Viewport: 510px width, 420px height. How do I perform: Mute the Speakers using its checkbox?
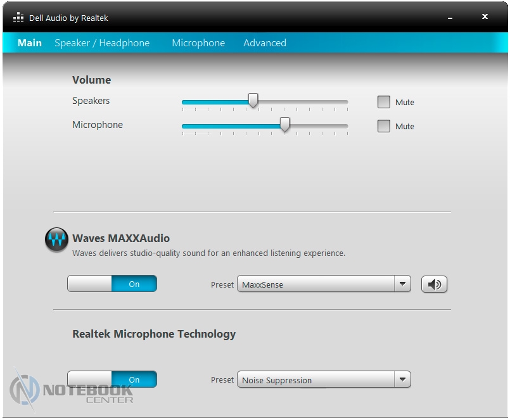point(384,102)
